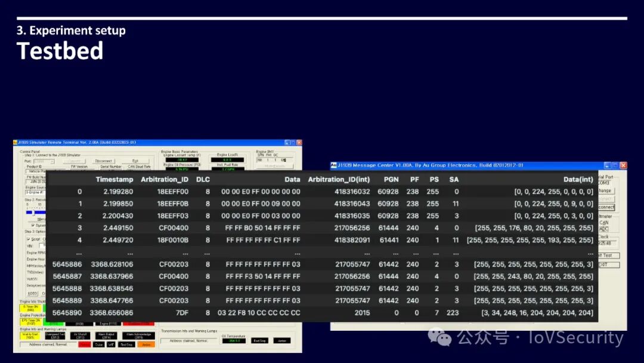The height and width of the screenshot is (363, 644).
Task: Click the WIF lamp indicator
Action: [x=111, y=344]
